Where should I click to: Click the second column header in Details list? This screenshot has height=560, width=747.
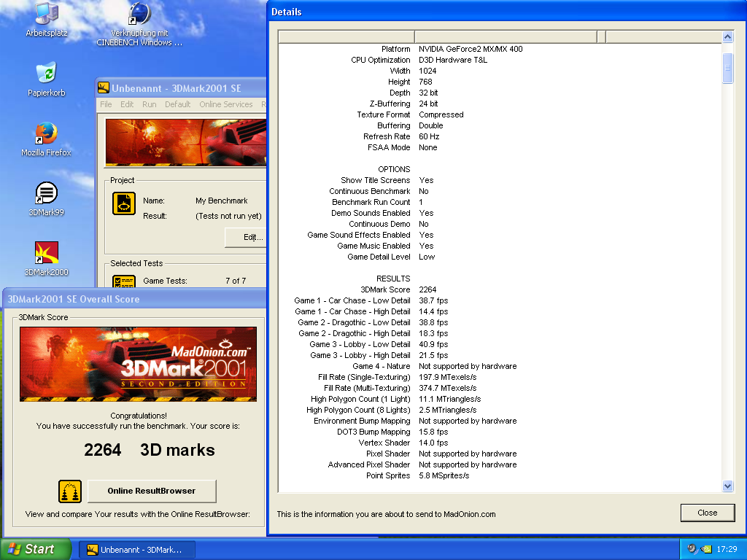pos(506,36)
